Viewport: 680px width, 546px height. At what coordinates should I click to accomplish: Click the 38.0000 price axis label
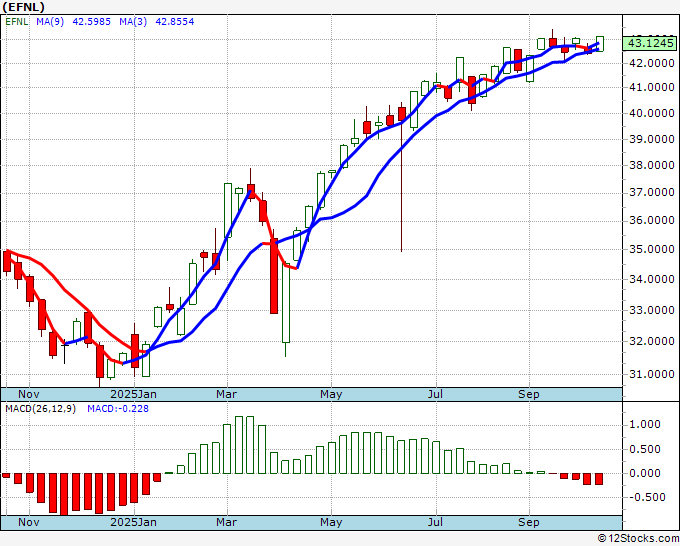(x=652, y=165)
